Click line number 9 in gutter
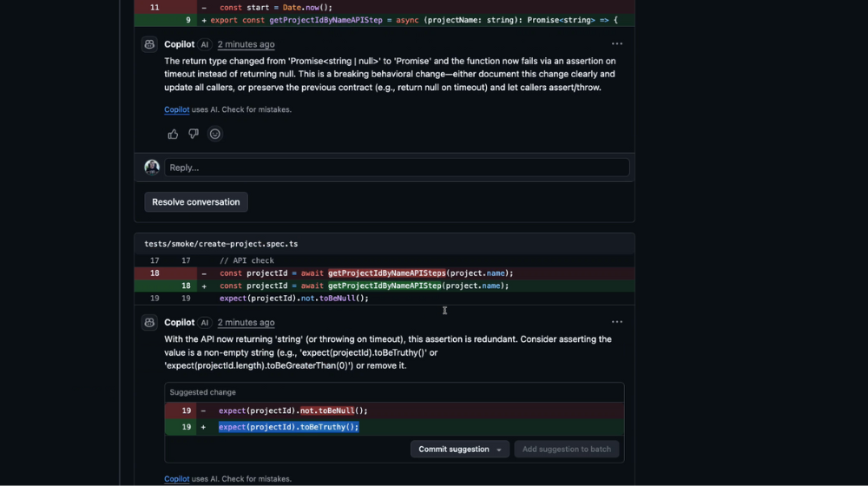The width and height of the screenshot is (868, 486). (x=188, y=20)
